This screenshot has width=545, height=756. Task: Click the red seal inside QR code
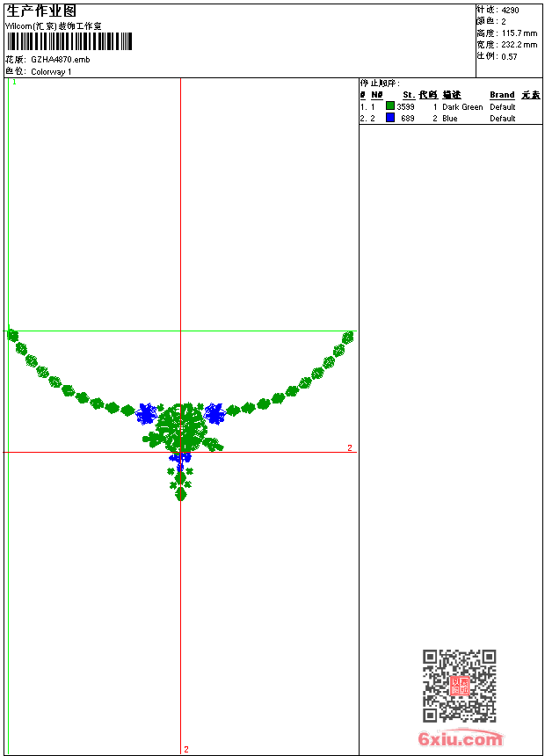pos(459,686)
